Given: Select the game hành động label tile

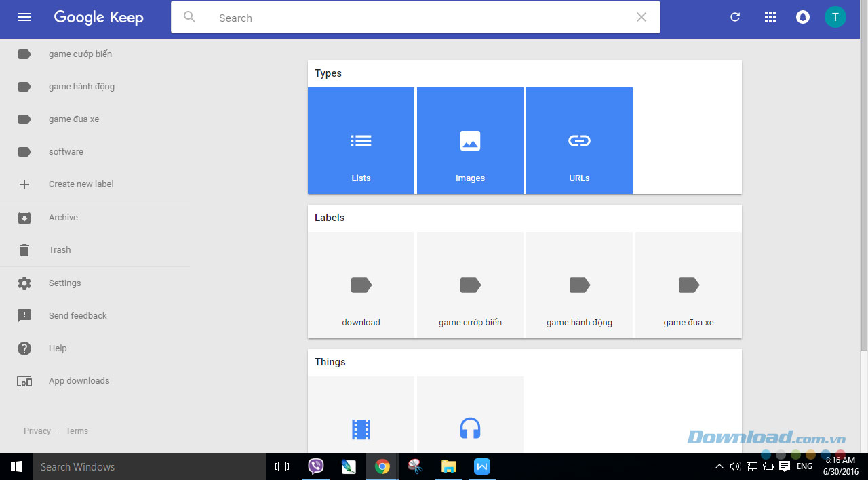Looking at the screenshot, I should tap(579, 285).
